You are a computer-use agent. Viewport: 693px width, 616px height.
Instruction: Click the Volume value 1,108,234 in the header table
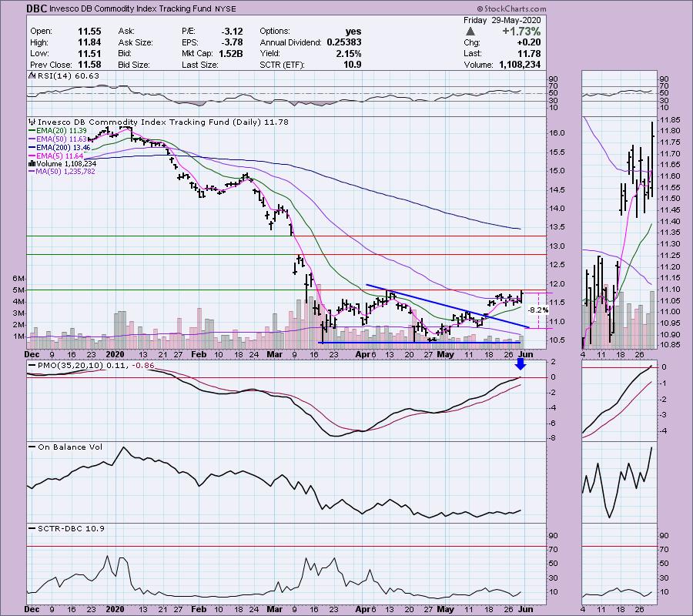(x=520, y=65)
